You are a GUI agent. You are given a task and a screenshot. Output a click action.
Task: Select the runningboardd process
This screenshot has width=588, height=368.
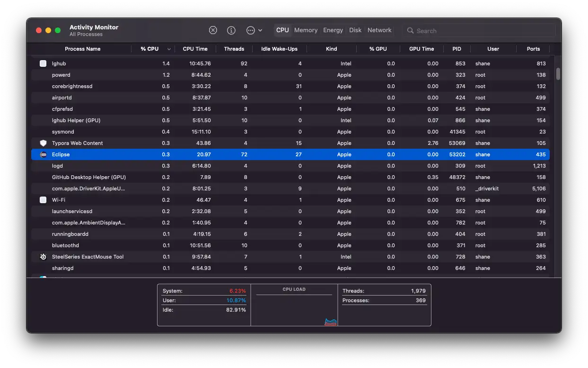click(x=290, y=234)
